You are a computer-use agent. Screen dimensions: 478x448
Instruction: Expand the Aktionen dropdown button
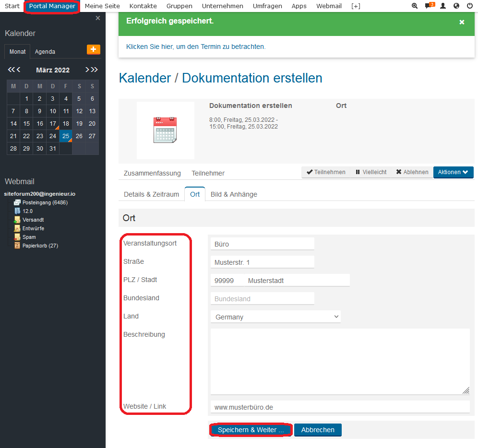click(453, 172)
